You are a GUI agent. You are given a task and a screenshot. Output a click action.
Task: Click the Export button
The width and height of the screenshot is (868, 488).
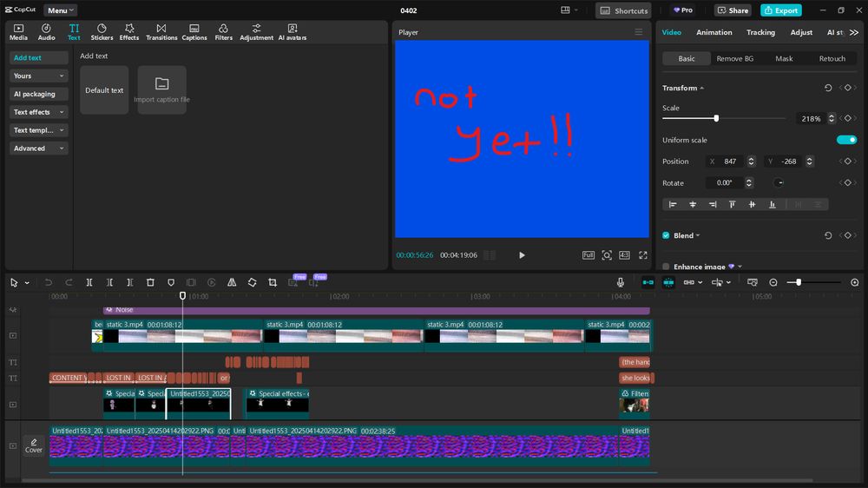point(780,10)
